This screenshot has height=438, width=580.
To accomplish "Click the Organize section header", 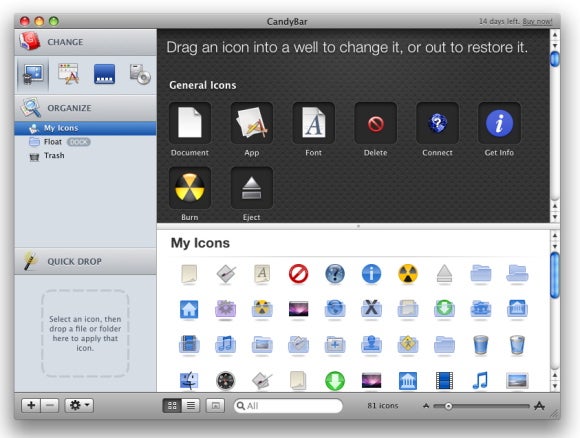I will pos(85,108).
